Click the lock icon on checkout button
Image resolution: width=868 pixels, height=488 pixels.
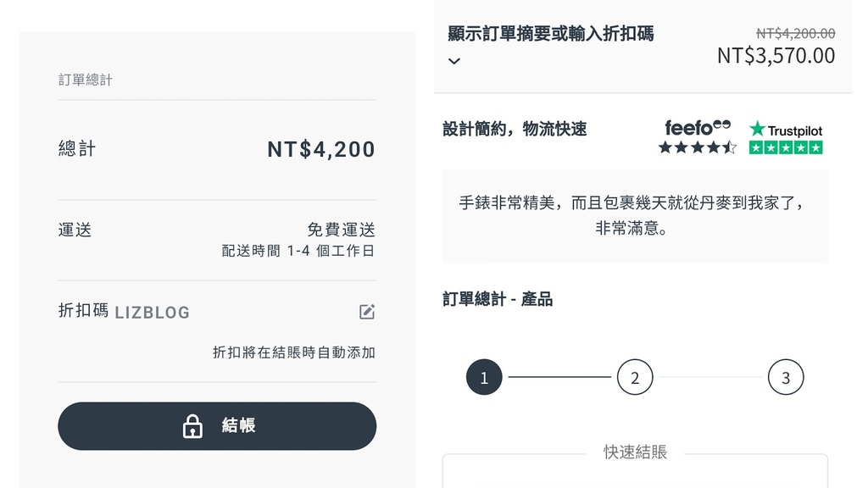click(192, 426)
